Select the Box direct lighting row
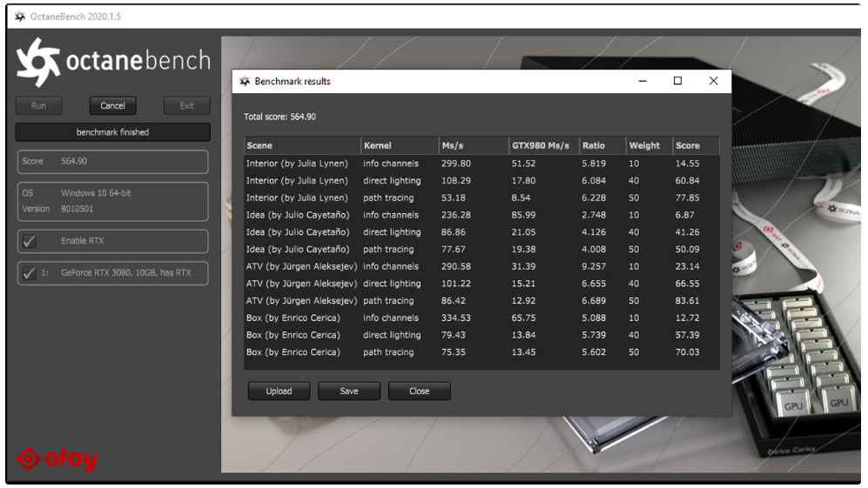The image size is (868, 488). point(481,335)
